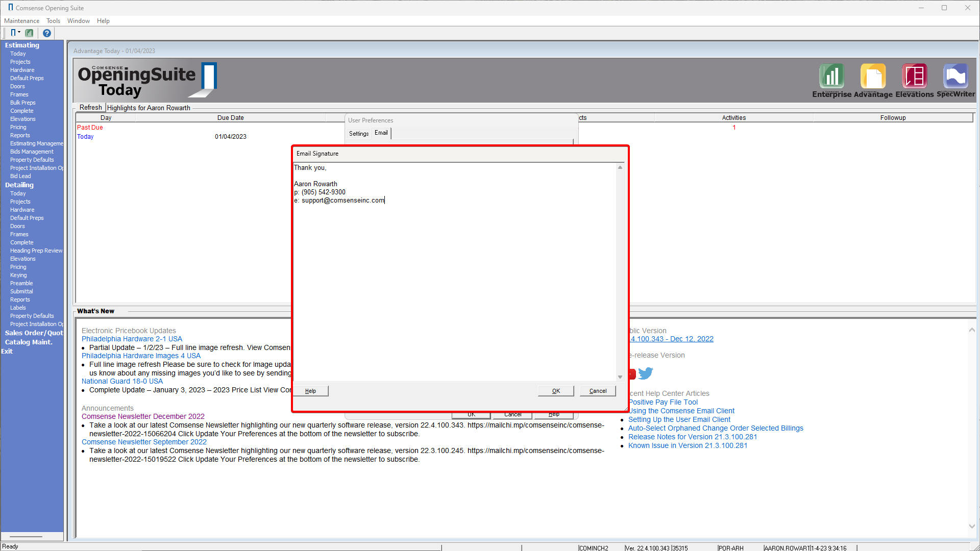
Task: Click the Day column header
Action: click(106, 118)
